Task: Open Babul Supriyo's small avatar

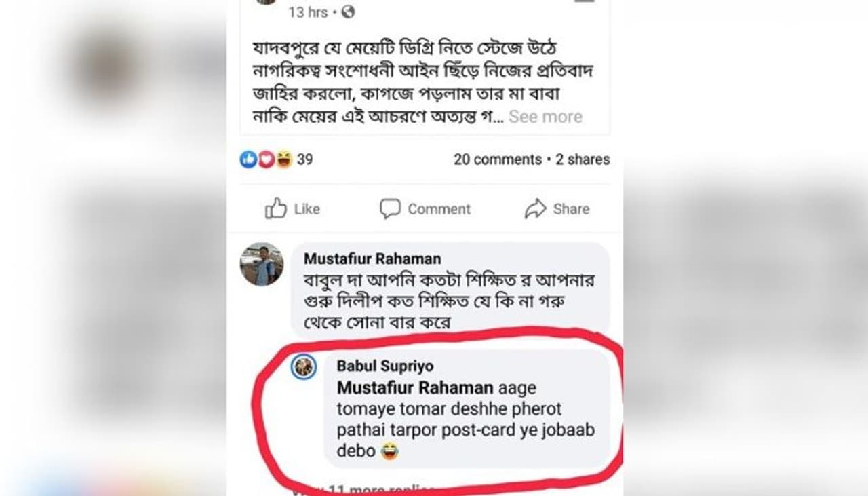Action: click(304, 367)
